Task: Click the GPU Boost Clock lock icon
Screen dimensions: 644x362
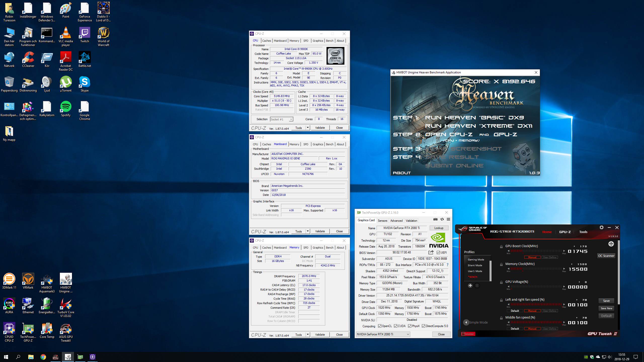Action: (501, 247)
